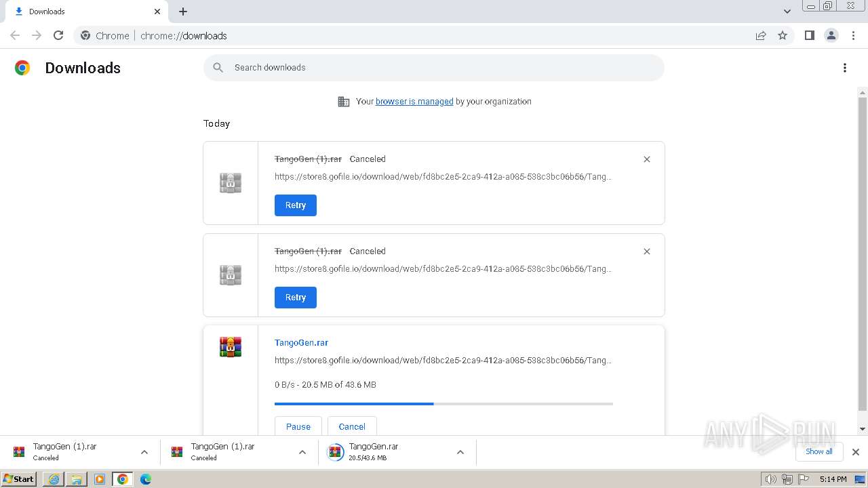This screenshot has height=488, width=868.
Task: Click the Chrome site info icon
Action: (x=85, y=35)
